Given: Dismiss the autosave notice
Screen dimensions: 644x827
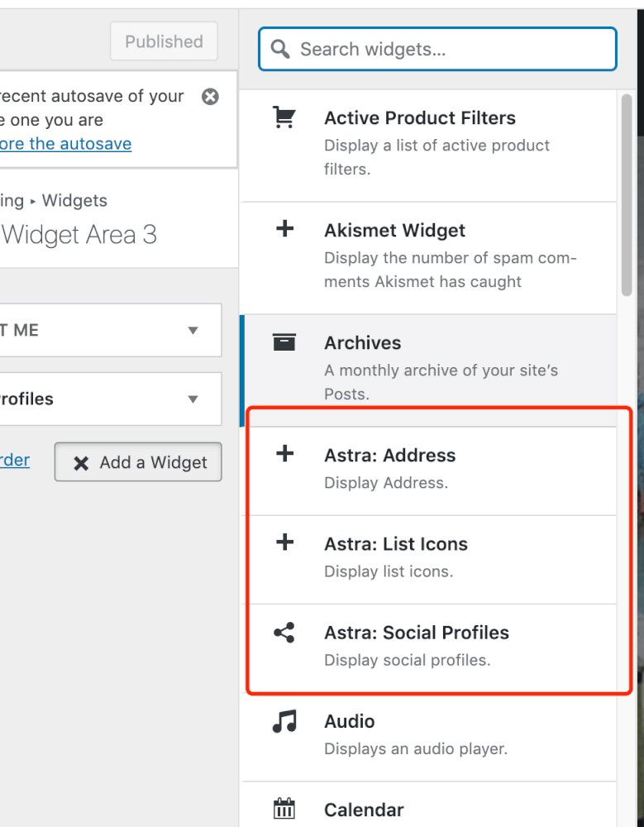Looking at the screenshot, I should (x=211, y=97).
